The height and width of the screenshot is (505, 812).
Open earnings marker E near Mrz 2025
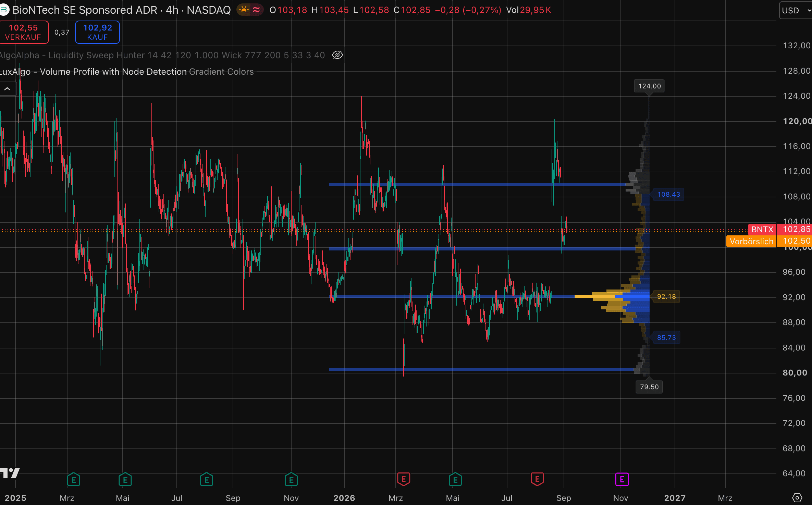74,480
